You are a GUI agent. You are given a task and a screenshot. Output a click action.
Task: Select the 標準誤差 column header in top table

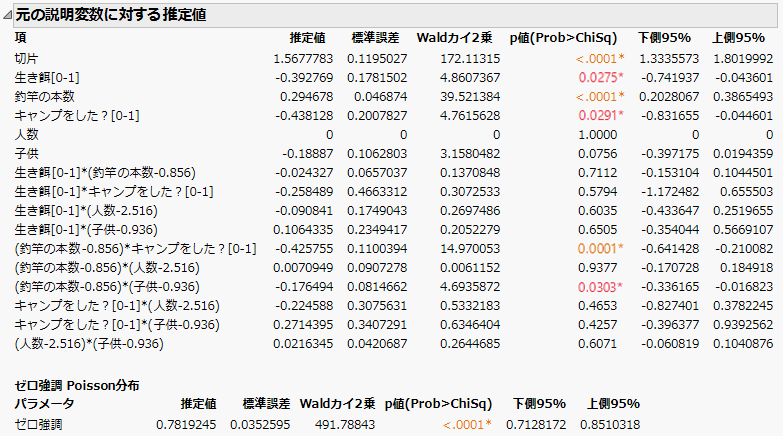pyautogui.click(x=376, y=37)
